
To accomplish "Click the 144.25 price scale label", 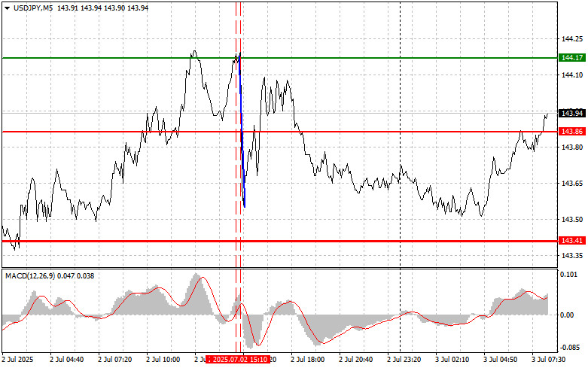I will tap(571, 39).
